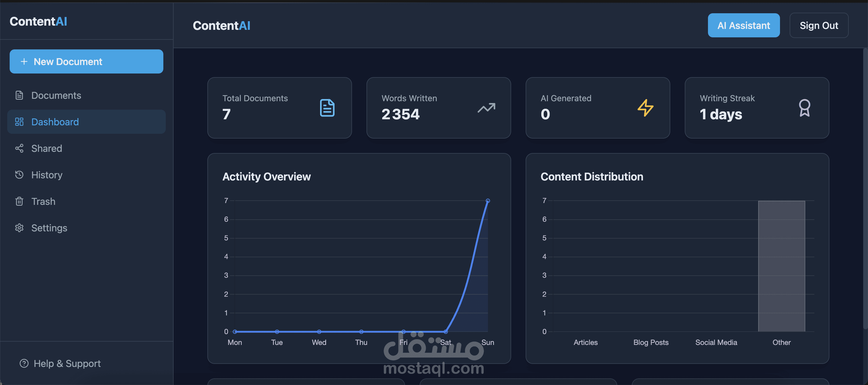This screenshot has height=385, width=868.
Task: Click the Settings gear icon
Action: coord(19,228)
